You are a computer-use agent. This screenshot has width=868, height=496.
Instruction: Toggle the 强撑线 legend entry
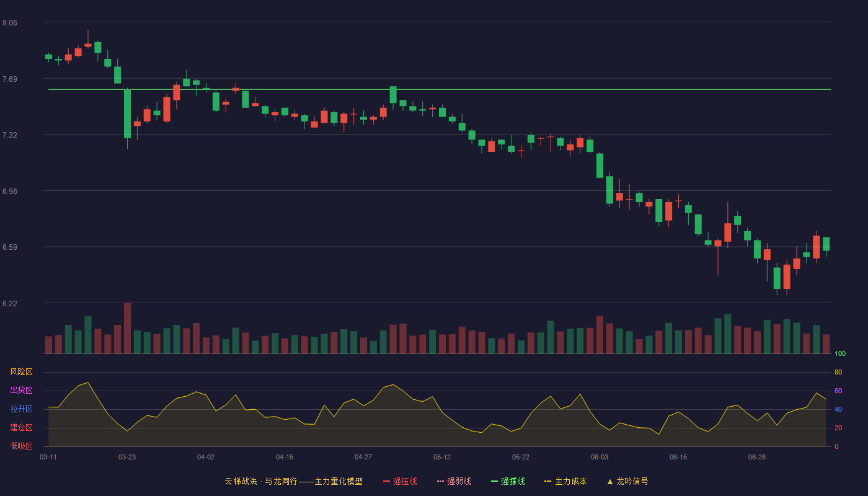click(508, 481)
